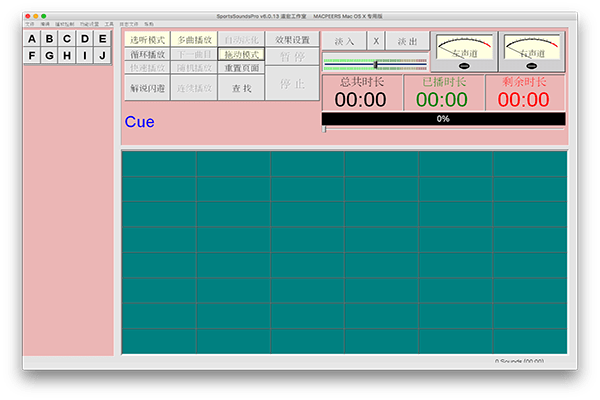Screen dimensions: 600x400
Task: Toggle 连续播放 continuous playback
Action: click(194, 88)
